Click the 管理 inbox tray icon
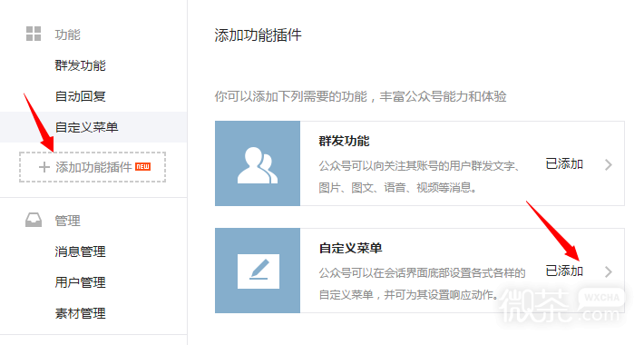This screenshot has width=644, height=345. [34, 220]
